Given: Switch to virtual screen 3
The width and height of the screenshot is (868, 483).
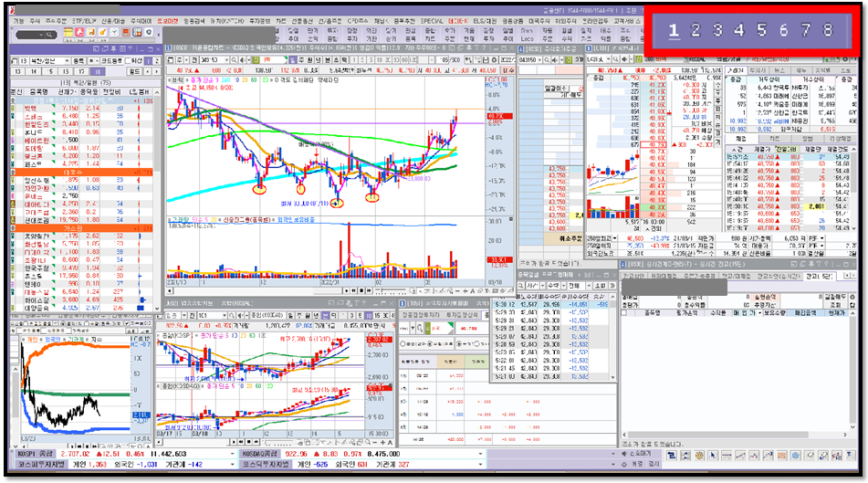Looking at the screenshot, I should click(x=717, y=30).
